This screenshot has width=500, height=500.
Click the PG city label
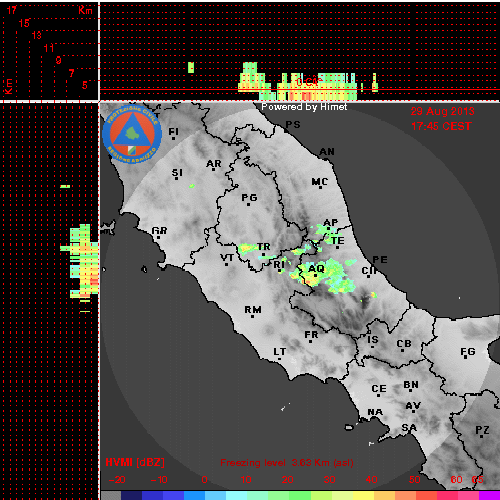click(249, 198)
